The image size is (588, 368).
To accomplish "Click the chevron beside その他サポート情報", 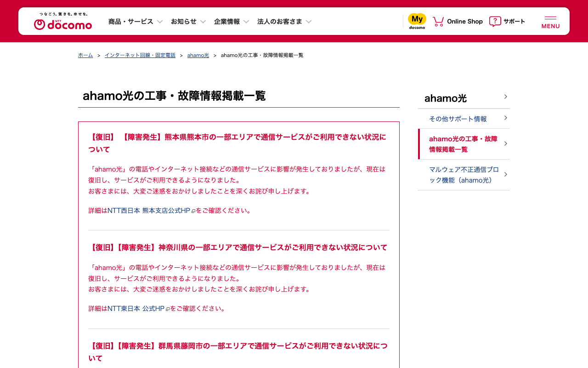I will click(x=505, y=118).
